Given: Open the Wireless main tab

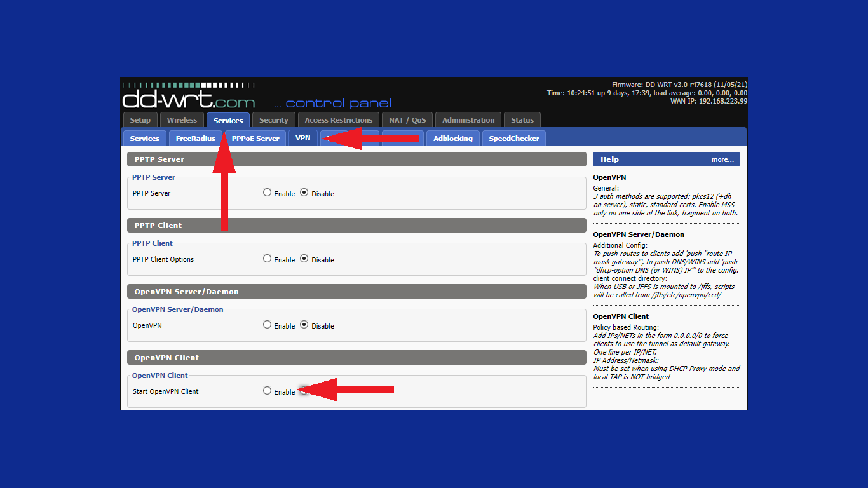Looking at the screenshot, I should coord(182,120).
